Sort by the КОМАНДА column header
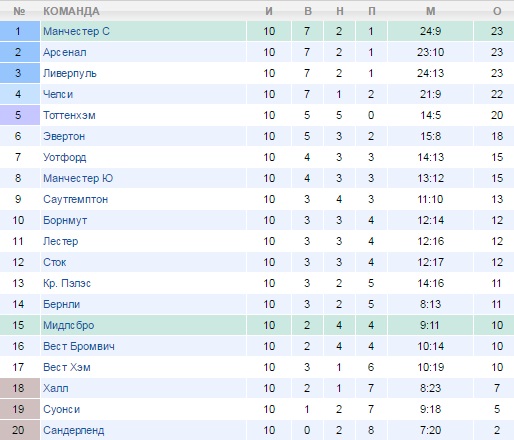This screenshot has height=440, width=514. pyautogui.click(x=71, y=11)
